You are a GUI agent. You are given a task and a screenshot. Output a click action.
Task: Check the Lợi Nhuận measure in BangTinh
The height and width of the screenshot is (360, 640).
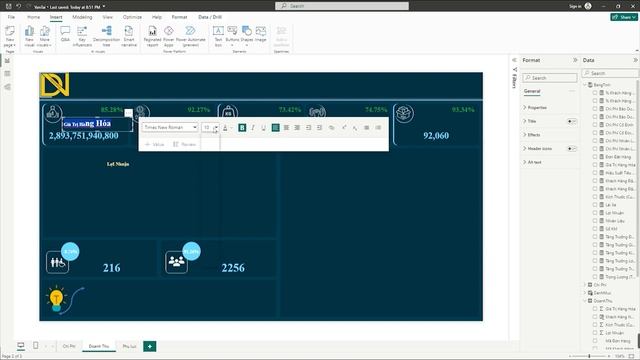click(595, 213)
